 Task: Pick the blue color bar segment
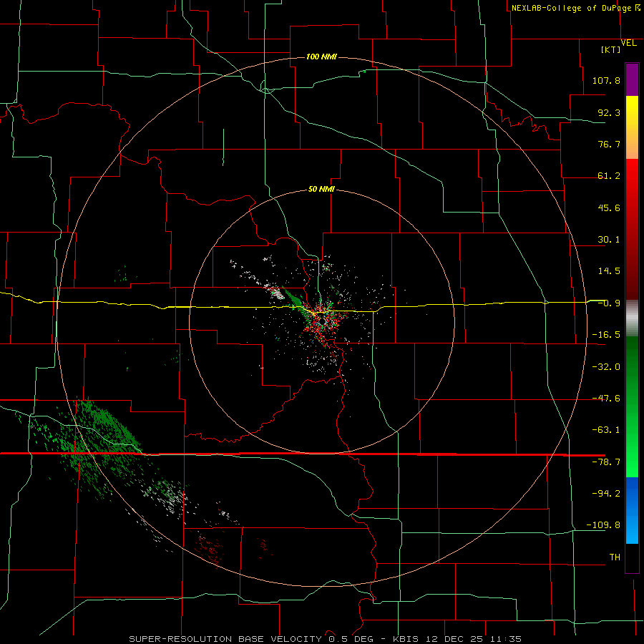(632, 510)
